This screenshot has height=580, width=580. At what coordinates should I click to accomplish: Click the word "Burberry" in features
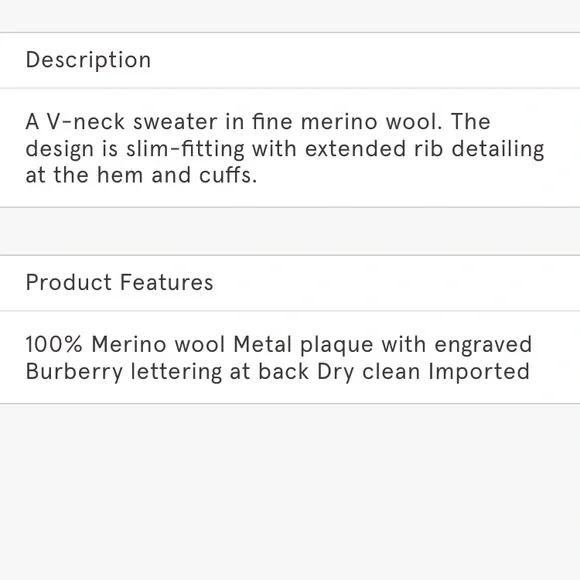point(74,372)
